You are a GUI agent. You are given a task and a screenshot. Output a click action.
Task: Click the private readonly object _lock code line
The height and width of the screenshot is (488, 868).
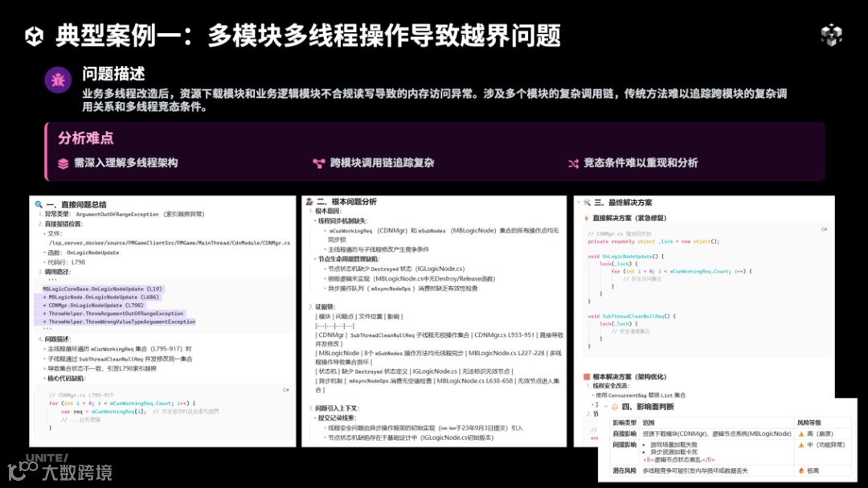[653, 241]
